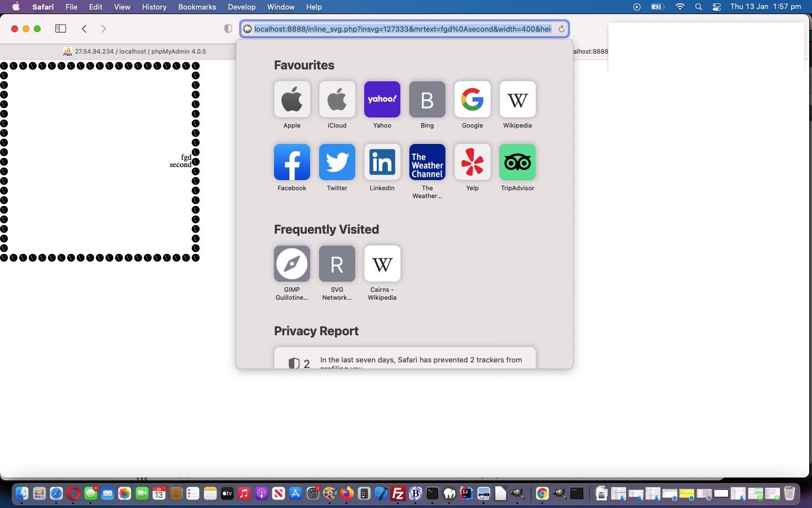Open the iCloud favourite
Image resolution: width=812 pixels, height=508 pixels.
pyautogui.click(x=337, y=99)
